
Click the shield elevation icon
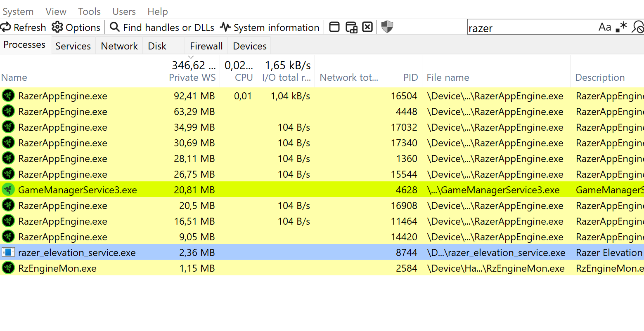pos(387,27)
